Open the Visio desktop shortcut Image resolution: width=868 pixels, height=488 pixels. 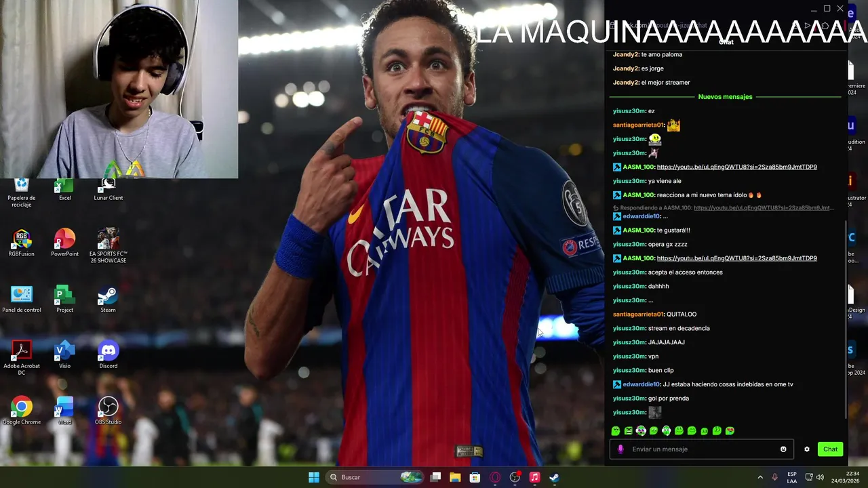point(64,355)
